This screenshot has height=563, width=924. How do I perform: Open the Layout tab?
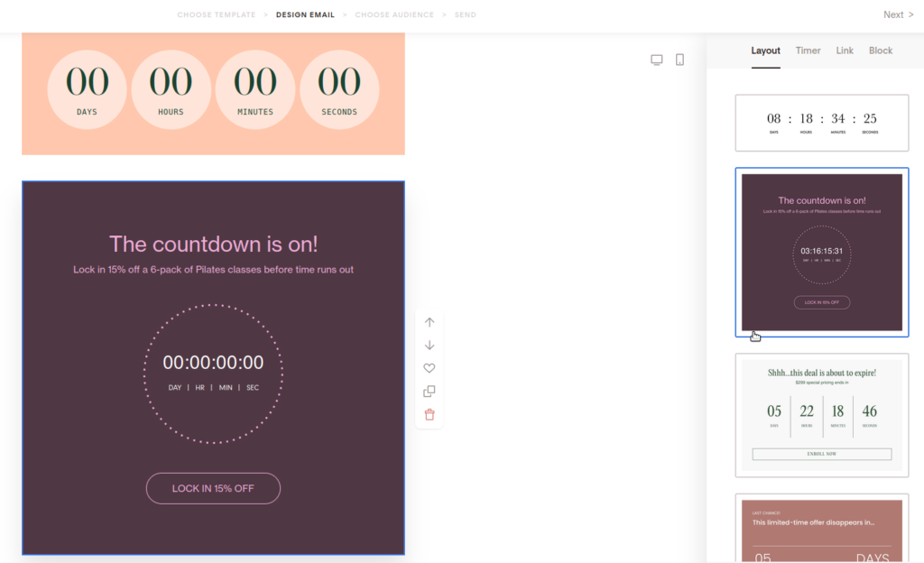click(765, 51)
